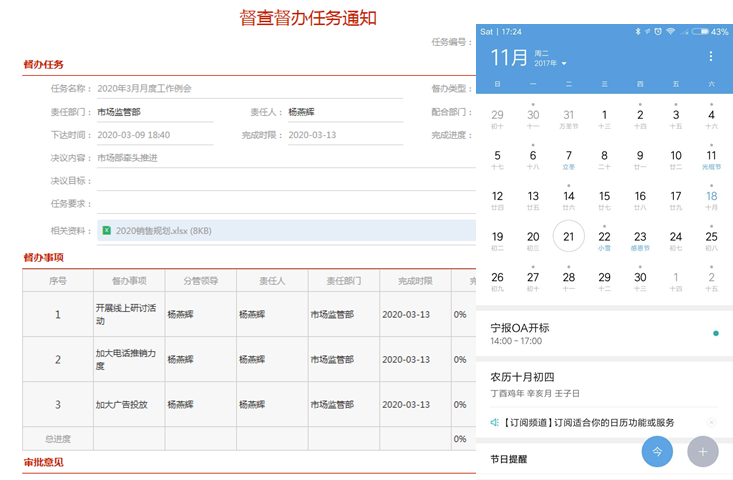
Task: Dismiss the 订阅频道 subscription banner
Action: (711, 423)
